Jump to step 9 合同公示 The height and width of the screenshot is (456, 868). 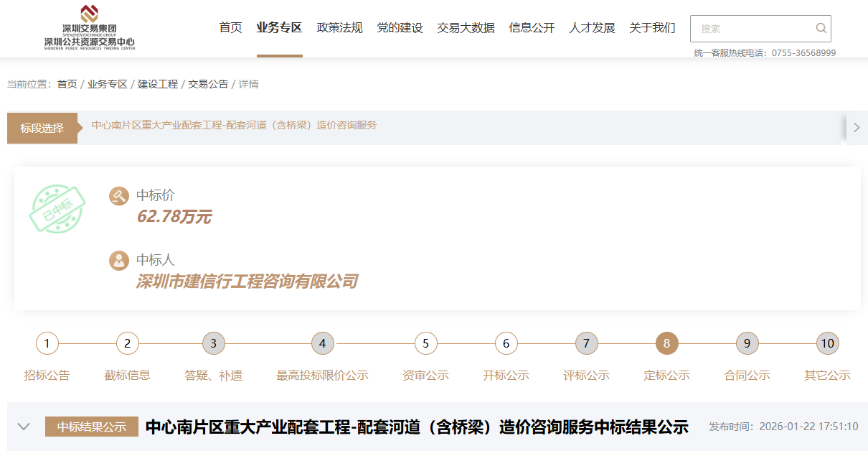click(x=747, y=343)
